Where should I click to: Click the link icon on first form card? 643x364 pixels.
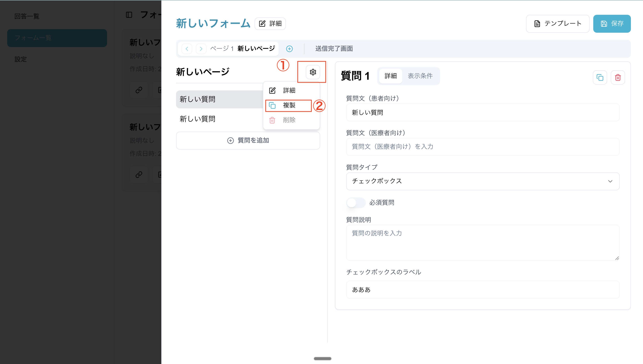click(139, 90)
